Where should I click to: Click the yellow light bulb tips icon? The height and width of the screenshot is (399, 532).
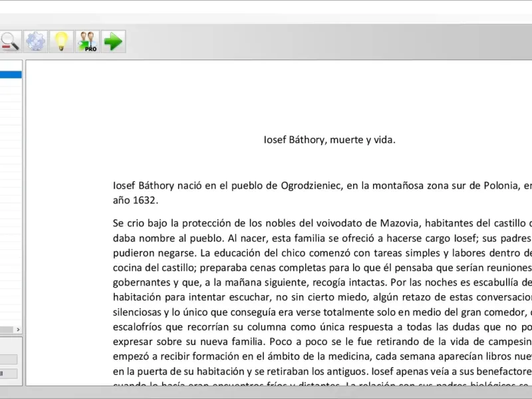pos(61,41)
